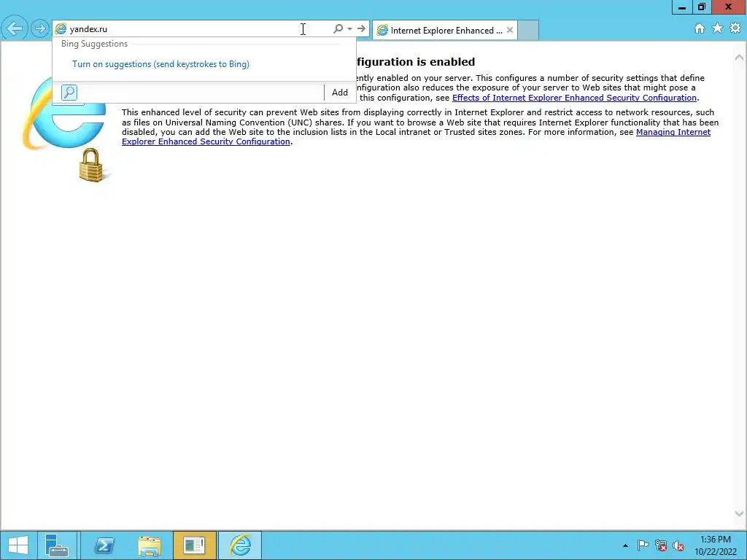Open Server Manager from the taskbar
747x560 pixels.
click(57, 545)
